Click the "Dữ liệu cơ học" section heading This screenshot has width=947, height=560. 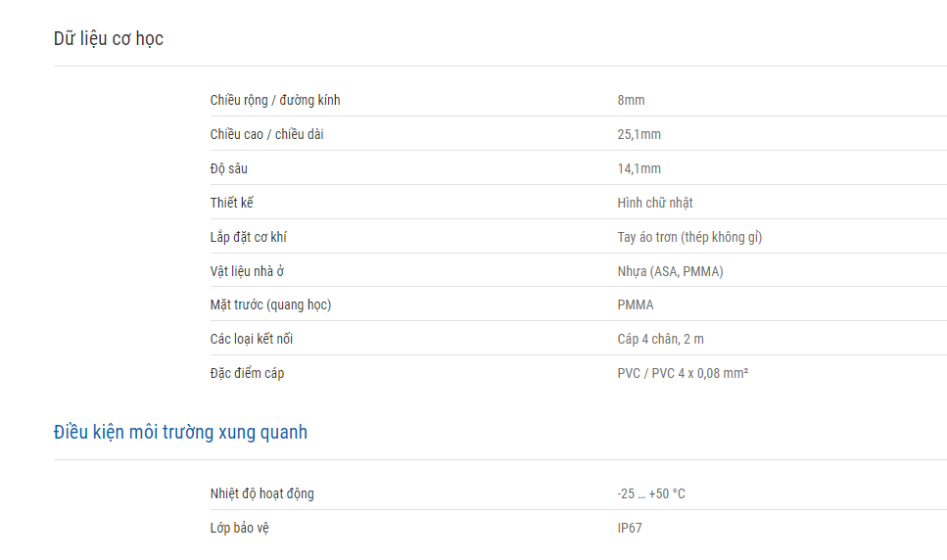coord(109,38)
